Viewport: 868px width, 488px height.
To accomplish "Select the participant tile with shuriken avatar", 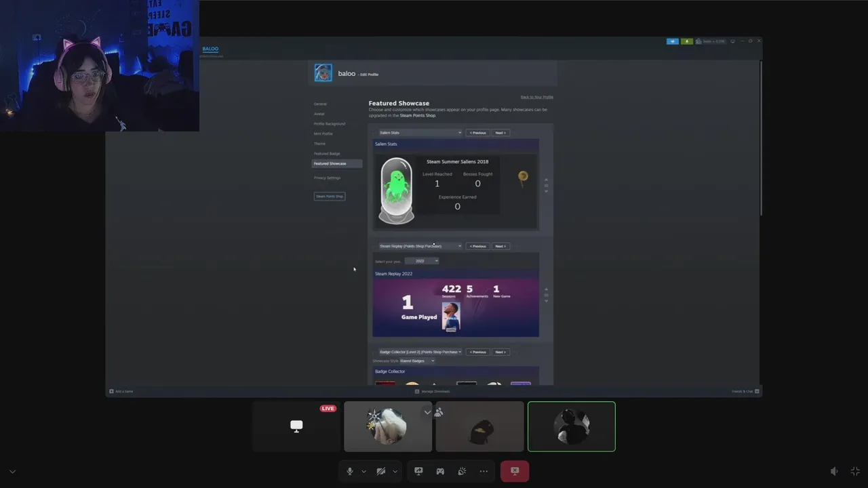I will point(388,426).
